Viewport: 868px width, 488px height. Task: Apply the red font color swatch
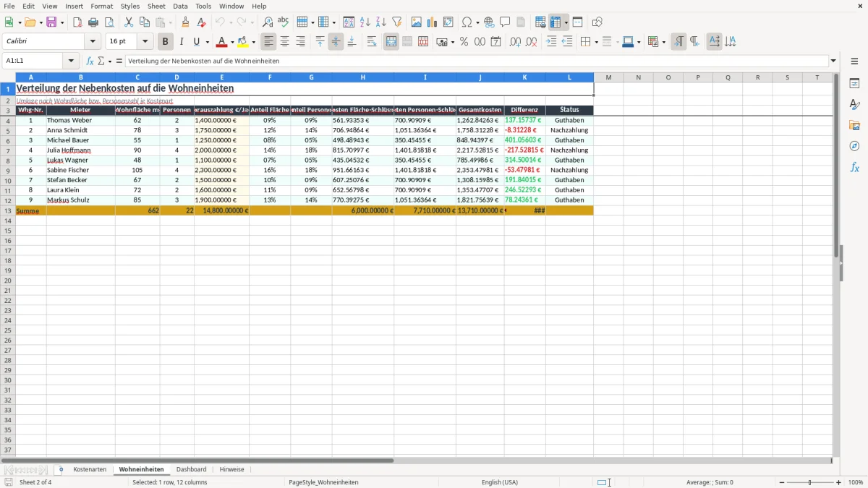[221, 42]
